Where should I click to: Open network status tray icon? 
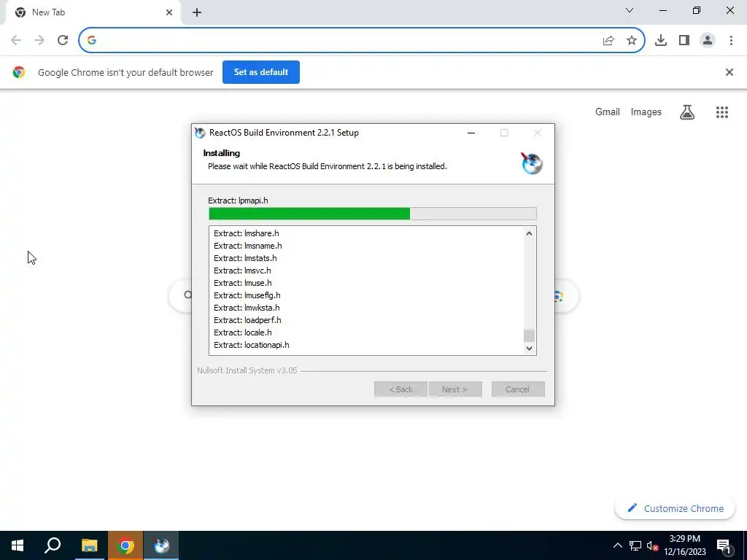coord(635,545)
